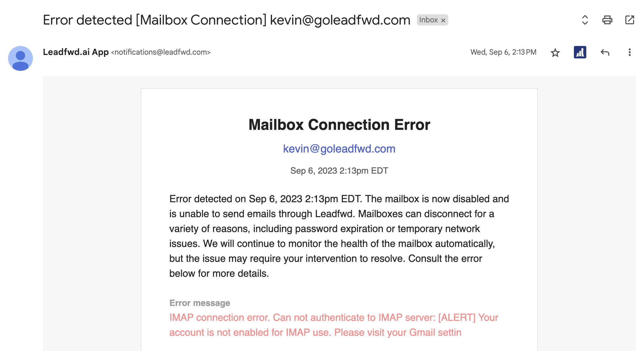Star this email message
Viewport: 644px width, 351px height.
[555, 52]
